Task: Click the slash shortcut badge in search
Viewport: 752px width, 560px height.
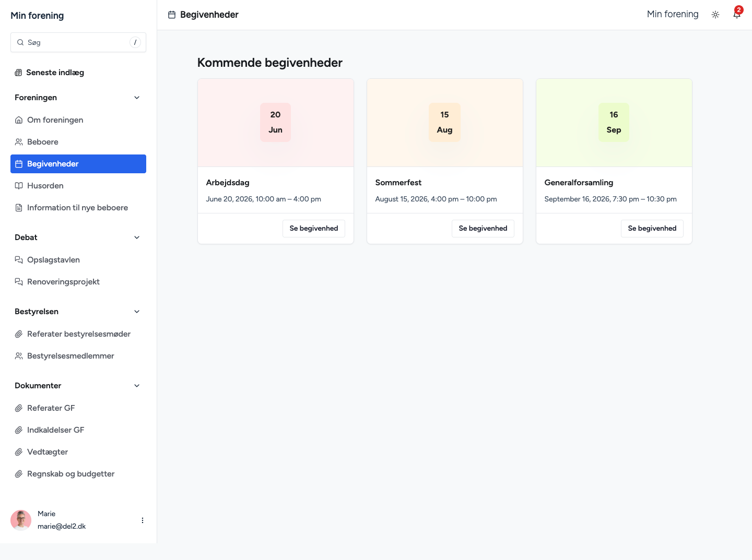Action: tap(135, 42)
